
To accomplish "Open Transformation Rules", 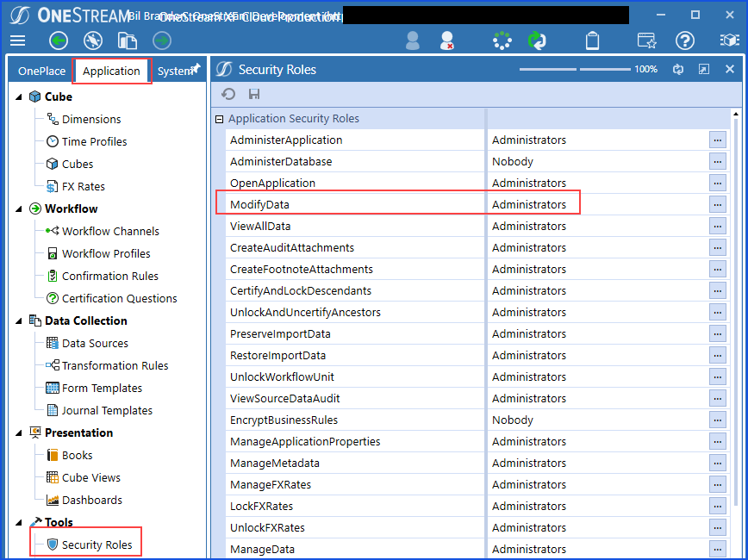I will [107, 366].
